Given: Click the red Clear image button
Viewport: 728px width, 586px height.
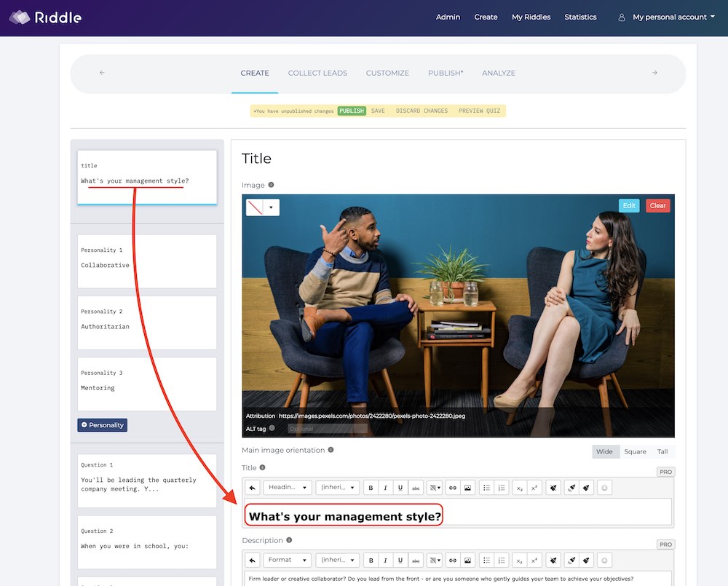Looking at the screenshot, I should (x=657, y=206).
